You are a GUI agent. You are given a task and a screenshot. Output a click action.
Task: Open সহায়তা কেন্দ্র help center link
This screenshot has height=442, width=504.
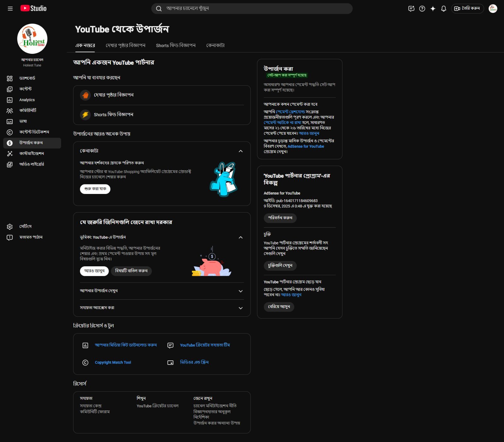coord(90,406)
